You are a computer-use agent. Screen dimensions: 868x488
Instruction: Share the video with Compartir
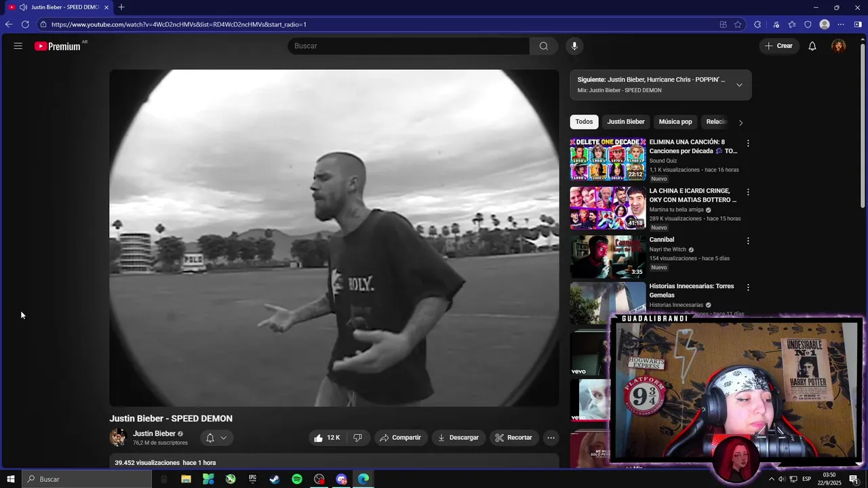click(401, 438)
